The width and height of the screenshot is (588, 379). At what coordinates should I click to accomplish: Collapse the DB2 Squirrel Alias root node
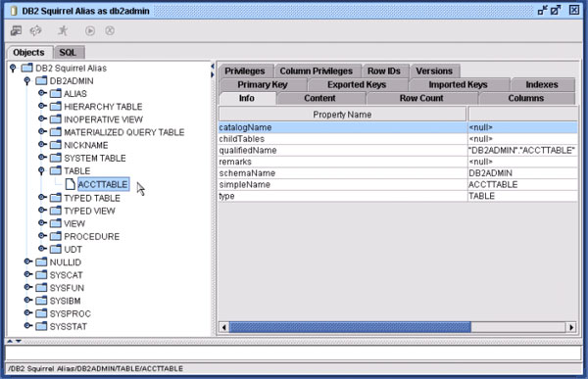pyautogui.click(x=13, y=69)
